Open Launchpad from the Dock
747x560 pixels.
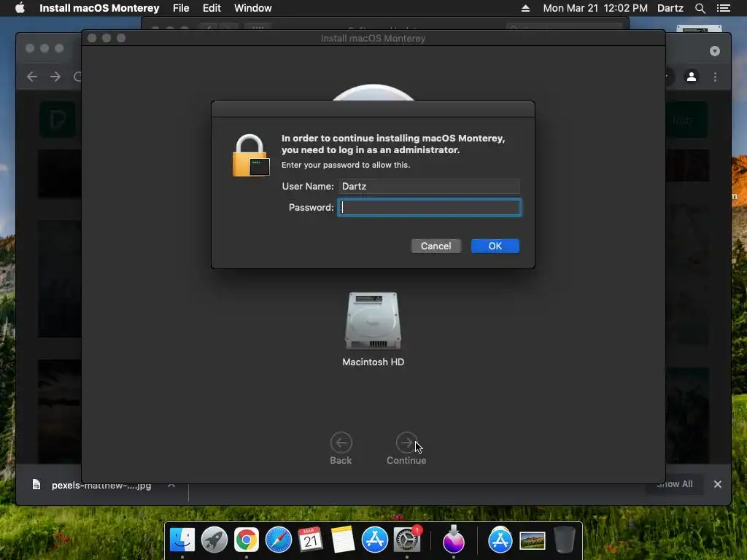coord(214,540)
